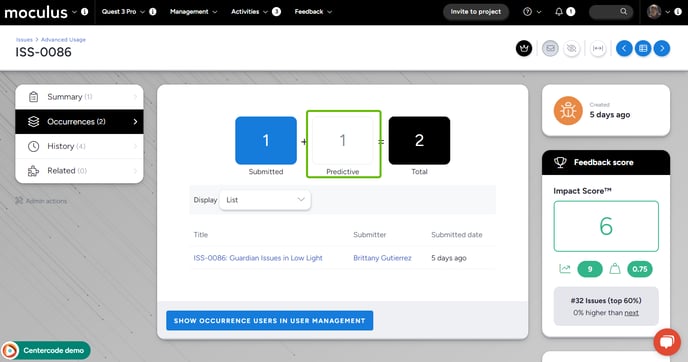Click the search input field
This screenshot has height=362, width=688.
[x=611, y=12]
